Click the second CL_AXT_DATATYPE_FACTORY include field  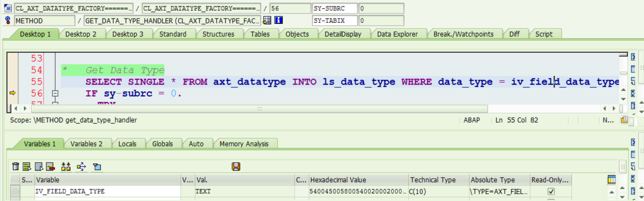coord(201,8)
